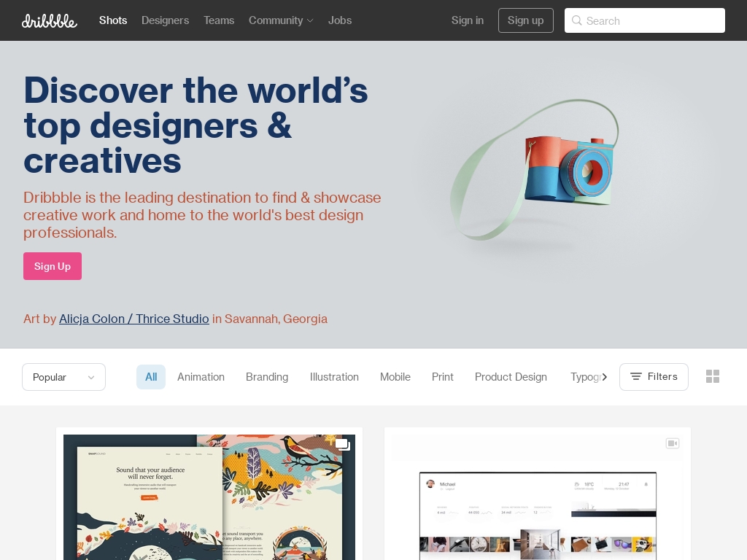This screenshot has height=560, width=747.
Task: Select the Product Design category
Action: 511,377
